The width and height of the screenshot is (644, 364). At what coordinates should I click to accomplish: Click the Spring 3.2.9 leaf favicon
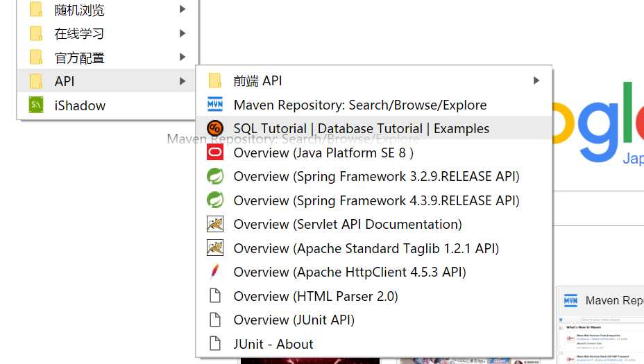click(215, 176)
